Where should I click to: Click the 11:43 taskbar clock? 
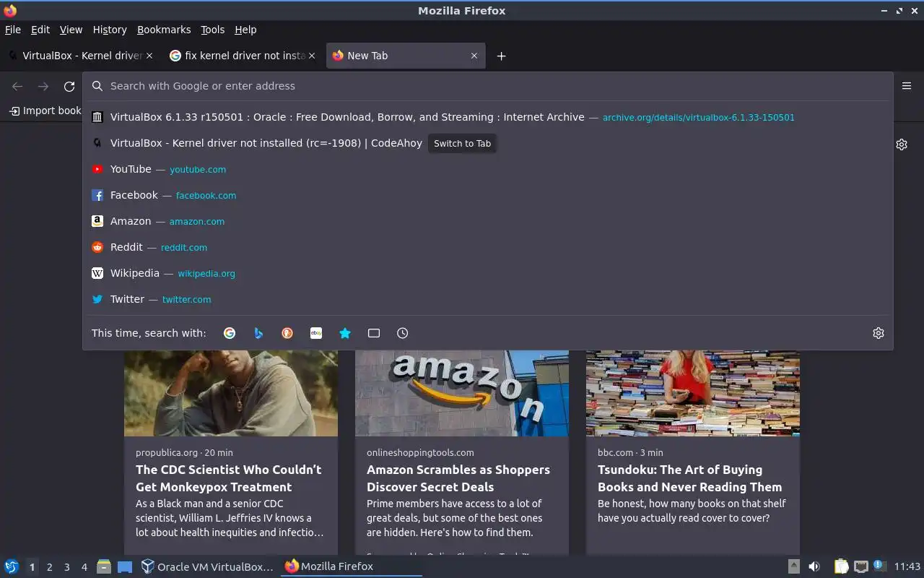click(907, 566)
